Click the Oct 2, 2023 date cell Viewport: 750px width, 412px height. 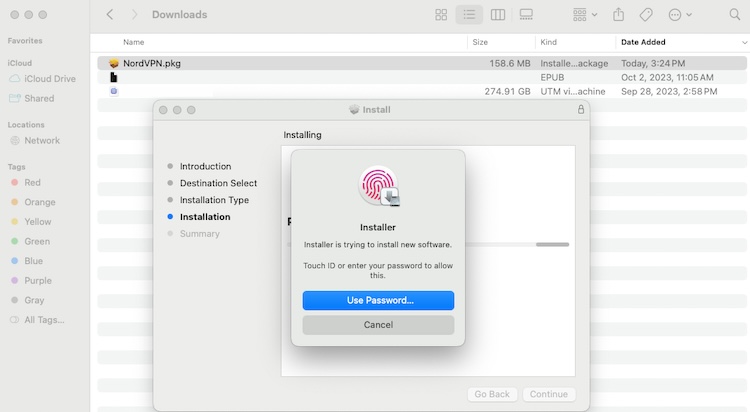(x=667, y=78)
